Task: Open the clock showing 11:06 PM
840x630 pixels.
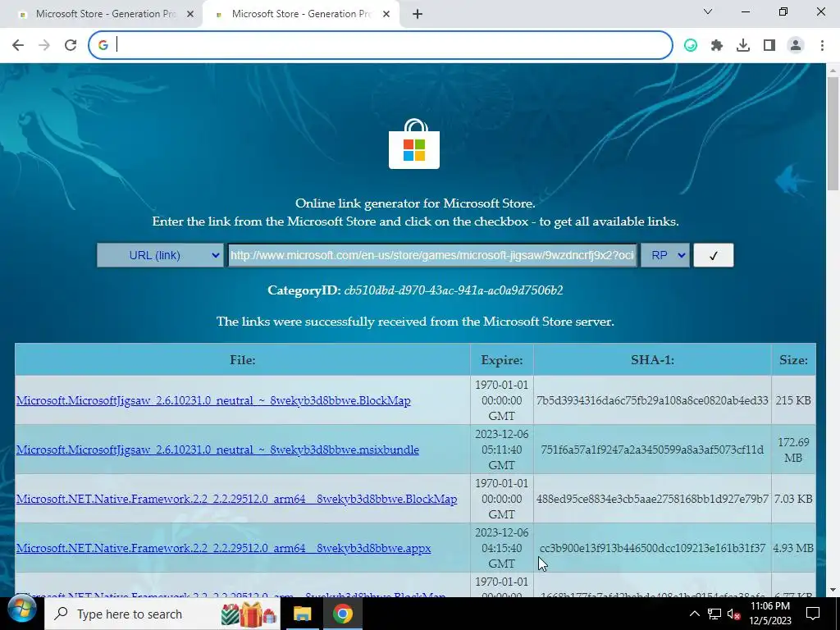Action: [770, 614]
